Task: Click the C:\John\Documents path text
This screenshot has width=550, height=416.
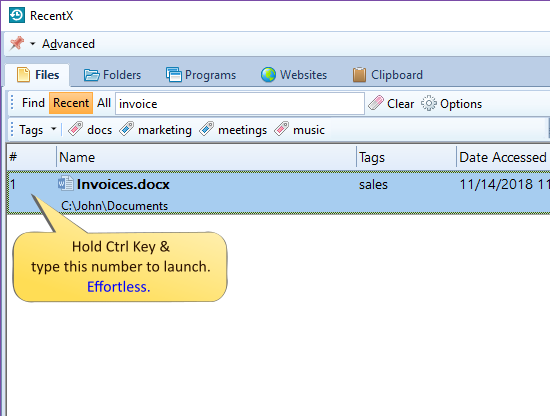Action: pyautogui.click(x=114, y=206)
